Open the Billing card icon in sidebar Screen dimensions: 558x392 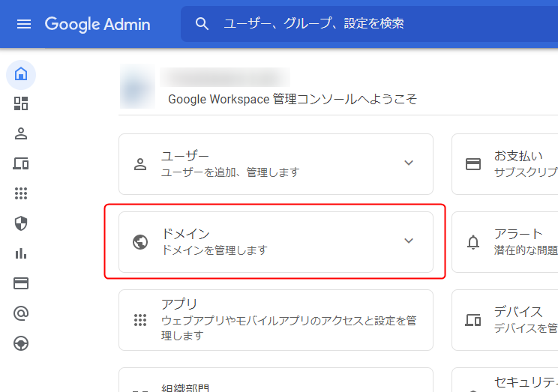coord(21,283)
